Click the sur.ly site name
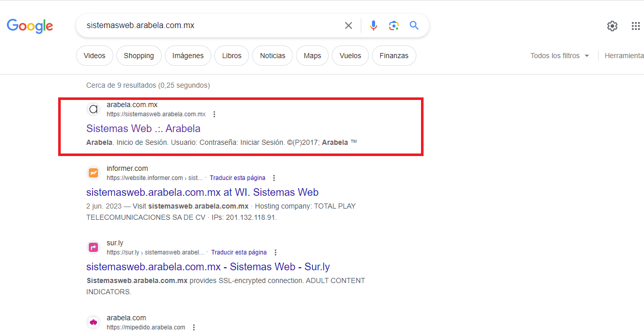 [x=115, y=243]
